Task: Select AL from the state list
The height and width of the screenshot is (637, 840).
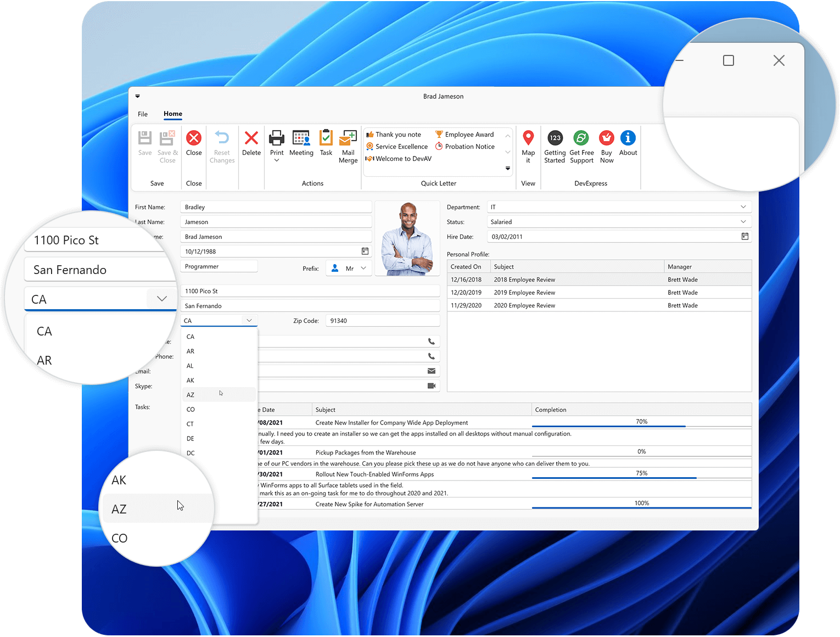Action: pos(219,366)
